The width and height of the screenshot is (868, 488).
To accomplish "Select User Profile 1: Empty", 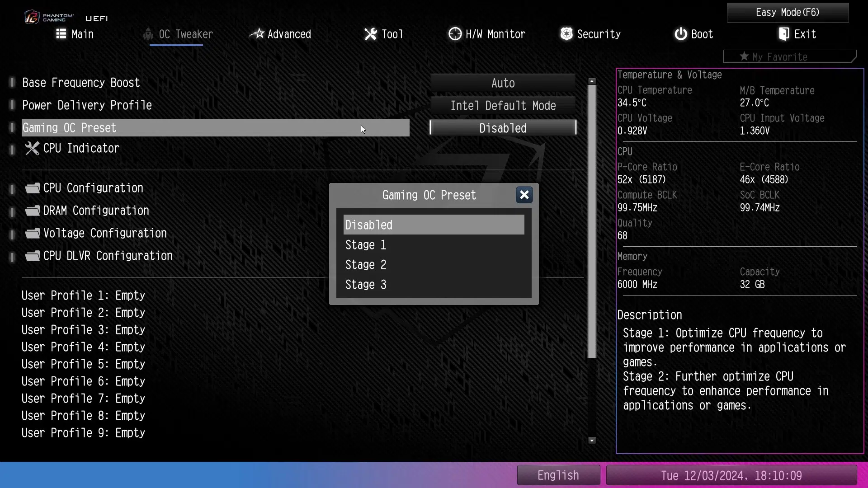I will point(83,296).
